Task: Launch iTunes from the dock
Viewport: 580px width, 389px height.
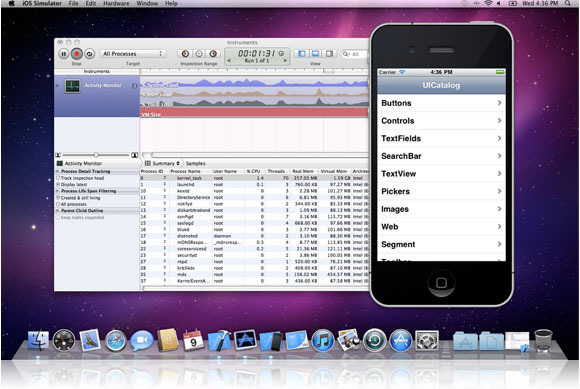Action: (x=323, y=341)
